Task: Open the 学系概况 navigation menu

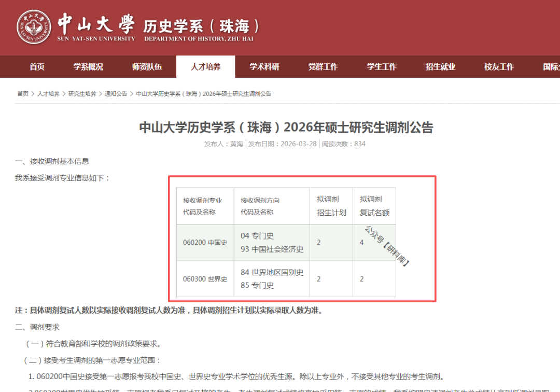Action: tap(88, 67)
